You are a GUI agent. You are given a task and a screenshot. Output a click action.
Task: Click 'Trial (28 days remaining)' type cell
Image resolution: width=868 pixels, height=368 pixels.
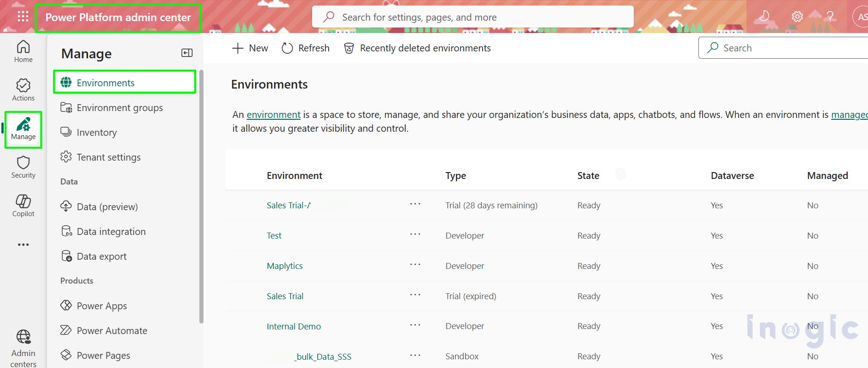(x=491, y=205)
